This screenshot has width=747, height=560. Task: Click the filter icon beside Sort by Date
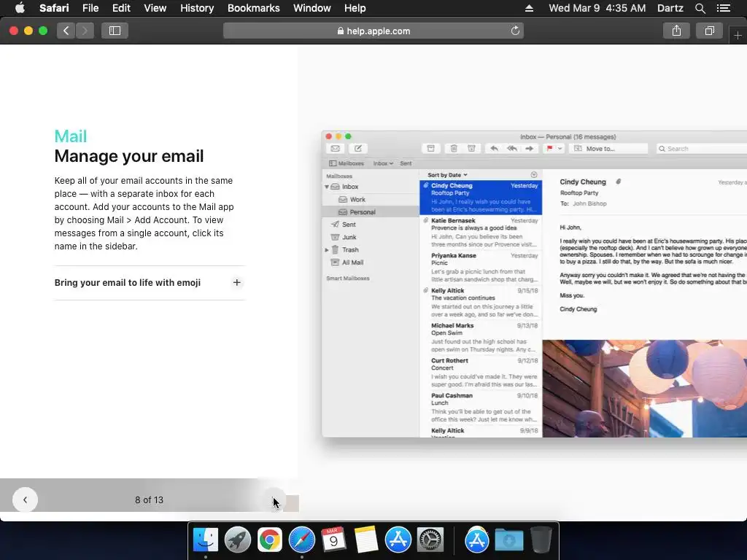(x=533, y=175)
